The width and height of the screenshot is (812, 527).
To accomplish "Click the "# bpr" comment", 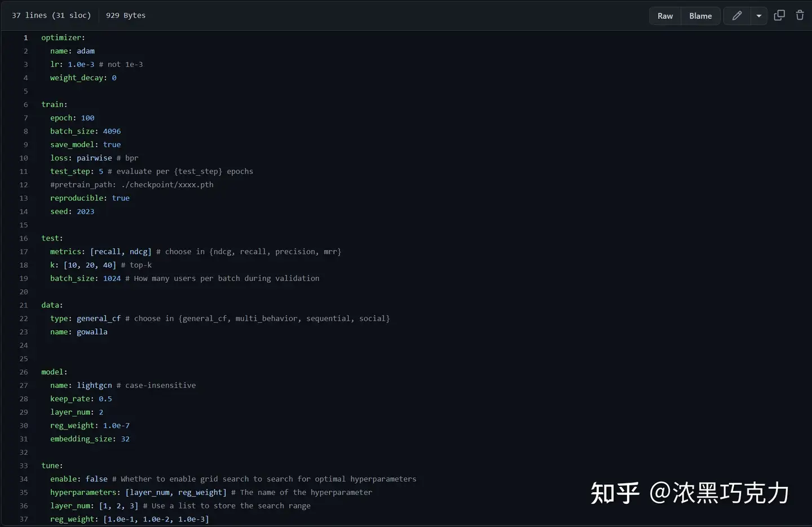I will (127, 158).
